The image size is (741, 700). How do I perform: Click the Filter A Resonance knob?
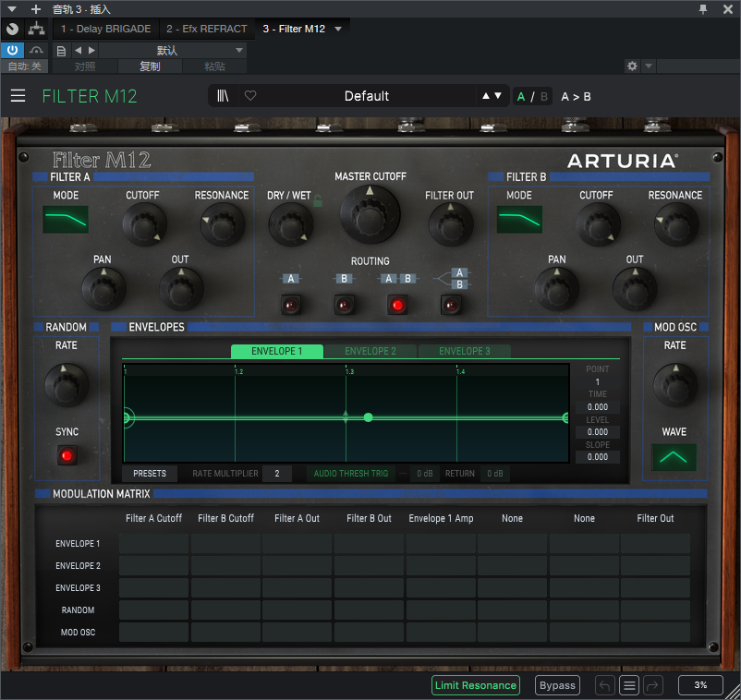223,224
